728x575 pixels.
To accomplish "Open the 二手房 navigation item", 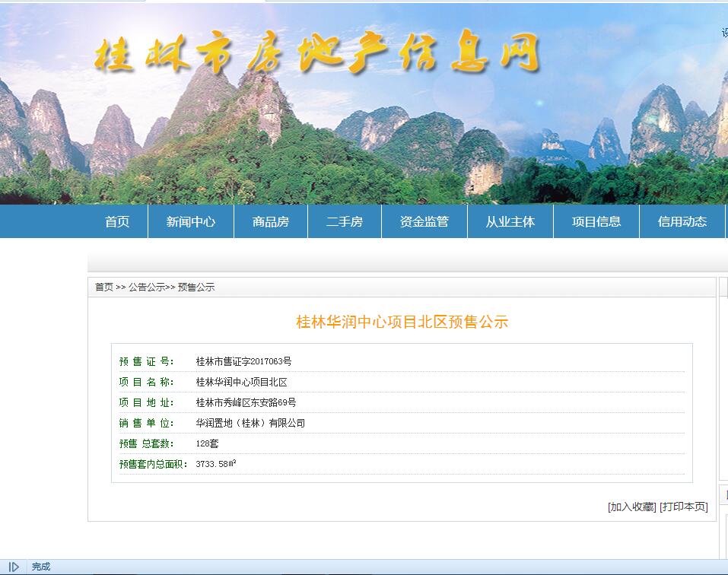I will (345, 222).
